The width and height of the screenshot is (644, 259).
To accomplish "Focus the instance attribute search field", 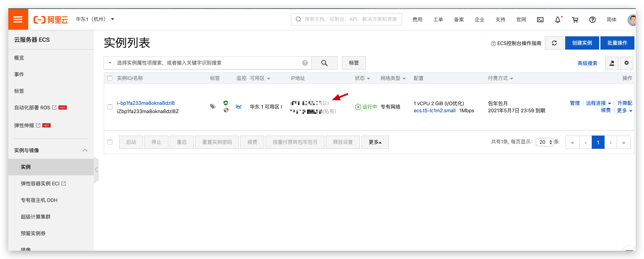I will (x=207, y=63).
